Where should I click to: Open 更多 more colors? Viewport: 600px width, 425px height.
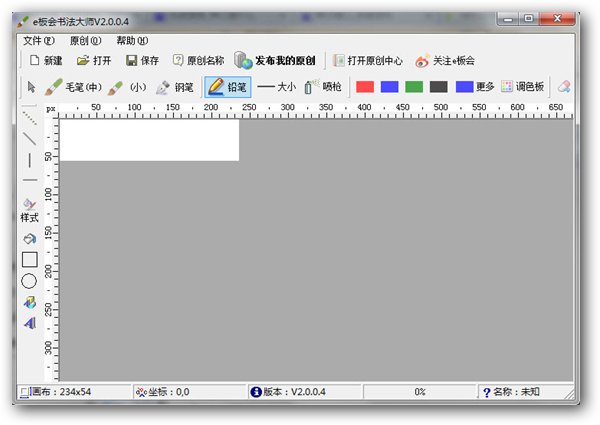tap(475, 87)
